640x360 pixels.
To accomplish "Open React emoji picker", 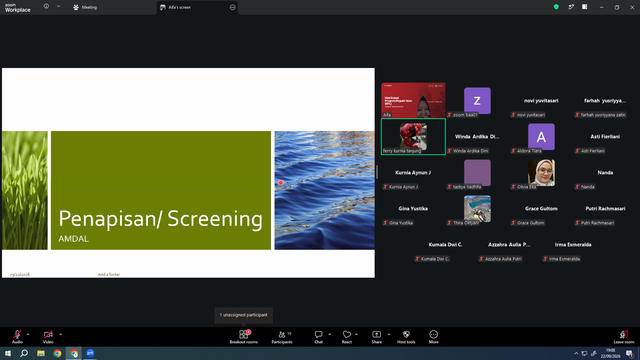I will tap(347, 337).
